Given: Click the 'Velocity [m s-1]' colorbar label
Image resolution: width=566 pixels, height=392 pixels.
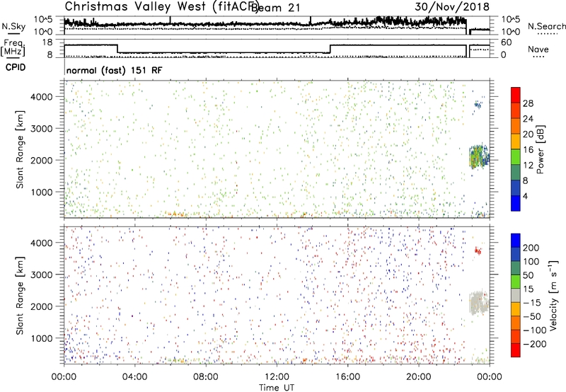Looking at the screenshot, I should (x=553, y=295).
